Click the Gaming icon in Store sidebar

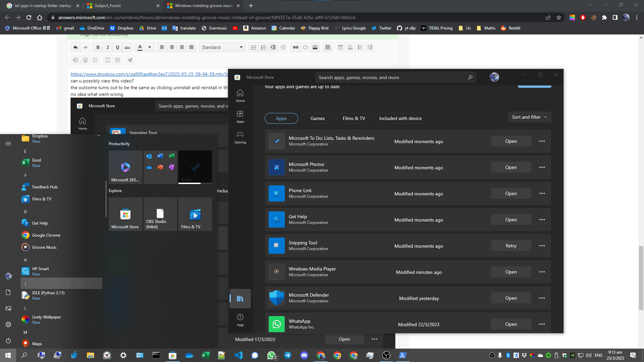tap(240, 137)
